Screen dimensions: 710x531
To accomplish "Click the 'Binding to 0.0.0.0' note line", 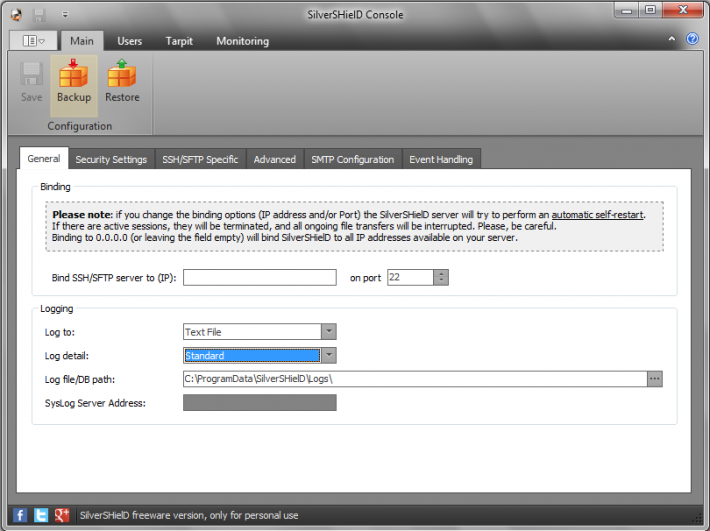I will coord(284,238).
